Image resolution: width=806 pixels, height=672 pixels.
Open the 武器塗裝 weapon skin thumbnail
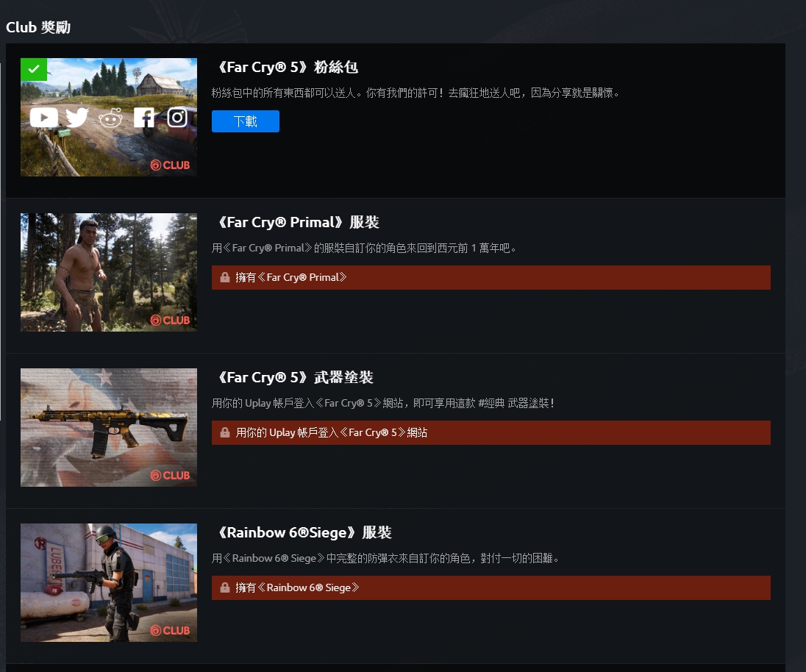108,427
